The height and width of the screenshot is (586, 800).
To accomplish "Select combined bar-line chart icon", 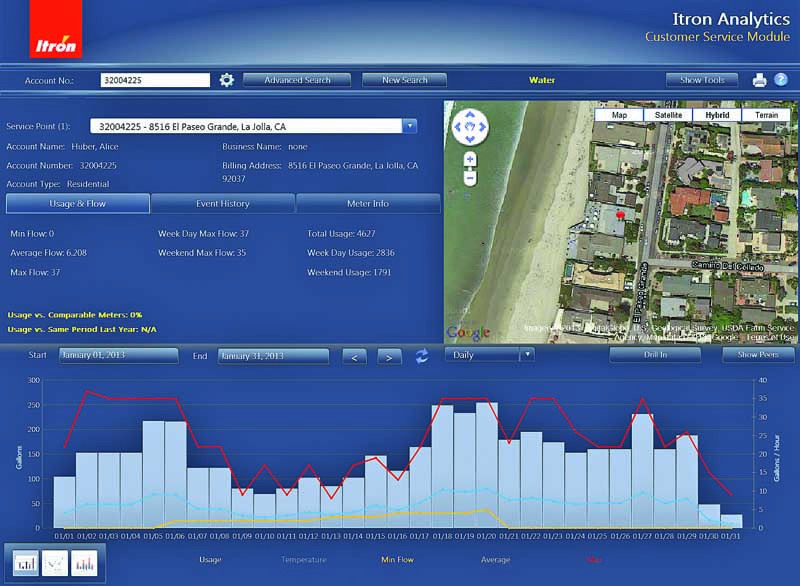I will click(84, 563).
